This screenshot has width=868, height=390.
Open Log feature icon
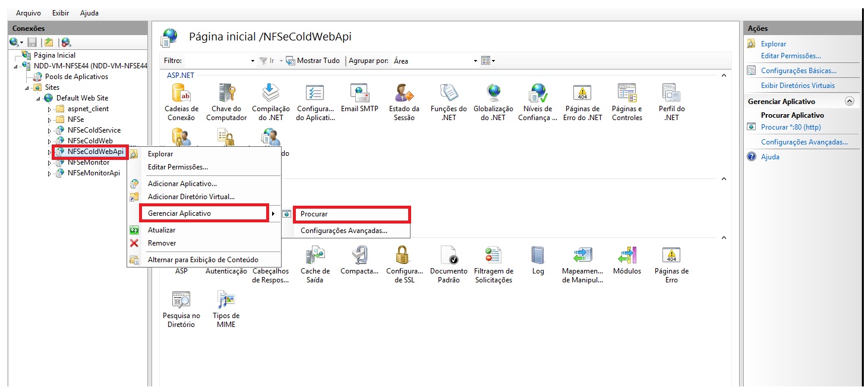pyautogui.click(x=538, y=260)
